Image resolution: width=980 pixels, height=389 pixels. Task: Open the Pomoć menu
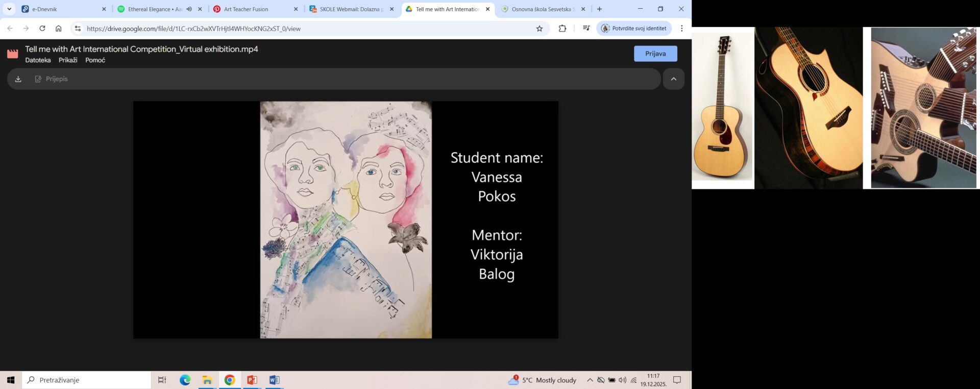tap(95, 60)
